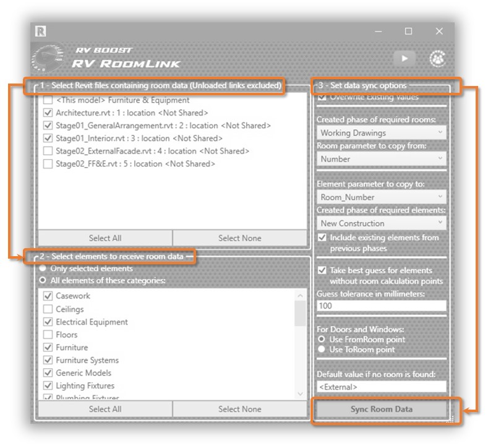Uncheck Stage01_GeneralArrangement.rvt link
Screen dimensions: 488x448
[x=48, y=126]
